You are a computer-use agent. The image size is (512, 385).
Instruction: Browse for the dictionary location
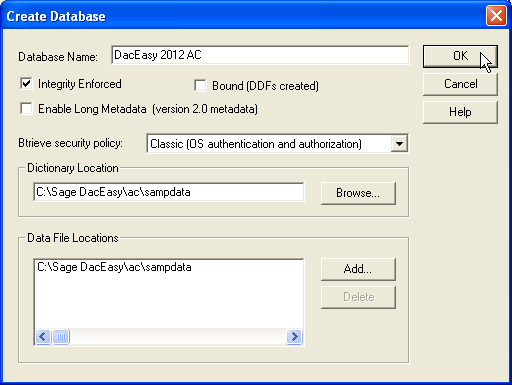358,193
